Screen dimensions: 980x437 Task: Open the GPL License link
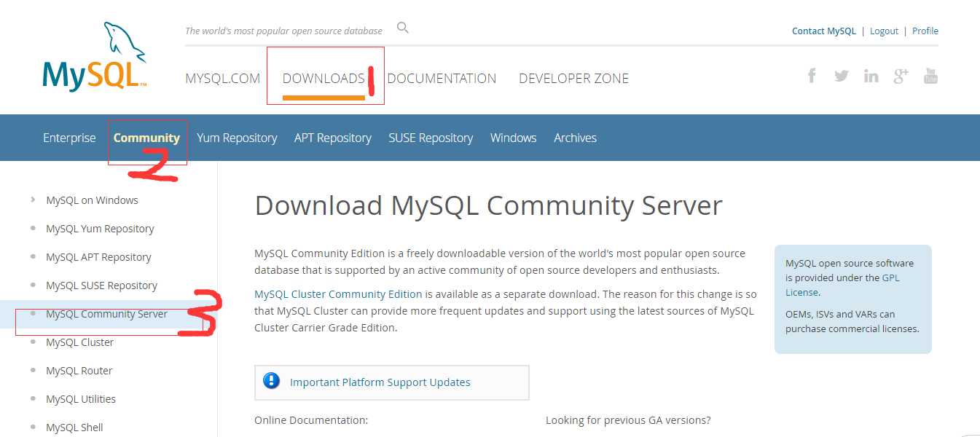(842, 285)
